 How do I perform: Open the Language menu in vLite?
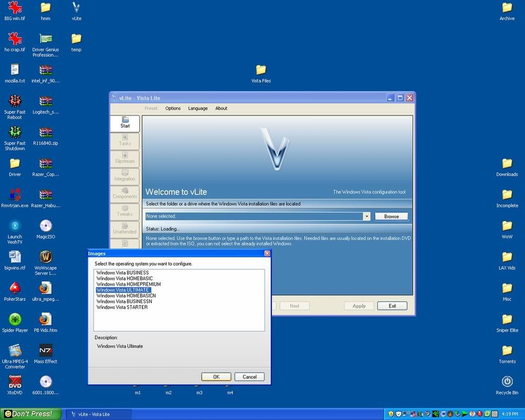tap(198, 108)
